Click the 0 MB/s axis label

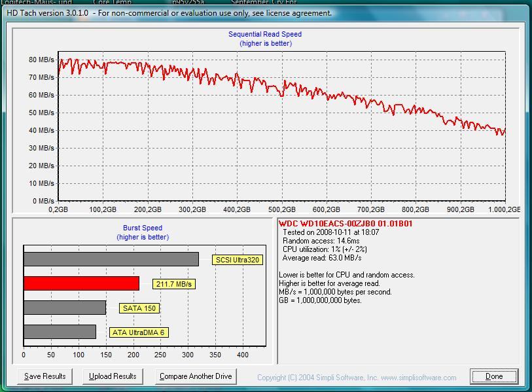tap(43, 201)
